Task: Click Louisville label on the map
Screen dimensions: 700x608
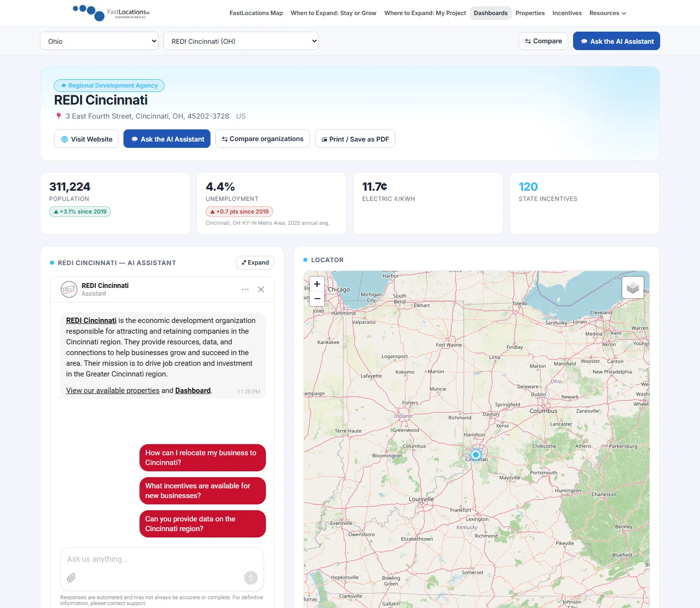Action: [421, 499]
